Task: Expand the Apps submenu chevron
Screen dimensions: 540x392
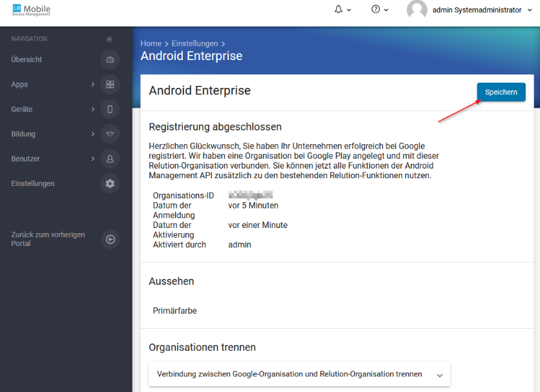Action: pyautogui.click(x=92, y=85)
